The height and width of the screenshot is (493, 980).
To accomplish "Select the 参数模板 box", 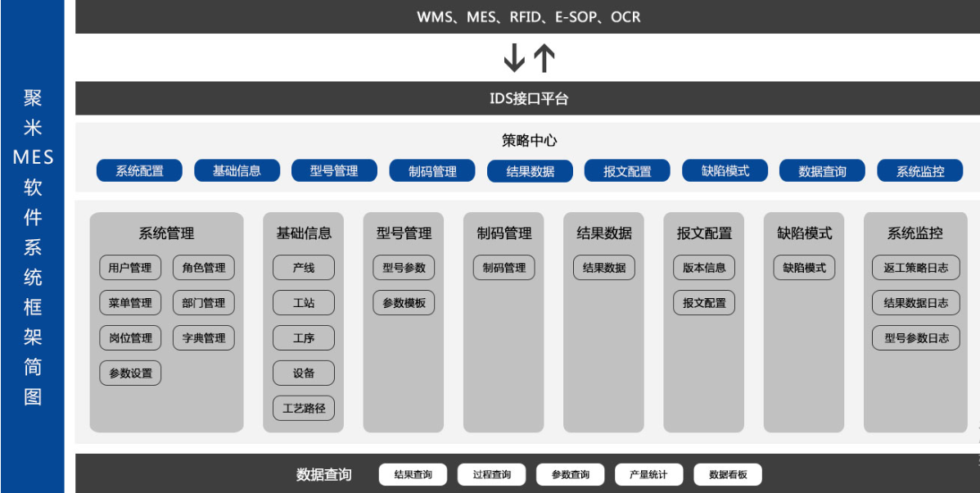I will tap(404, 303).
